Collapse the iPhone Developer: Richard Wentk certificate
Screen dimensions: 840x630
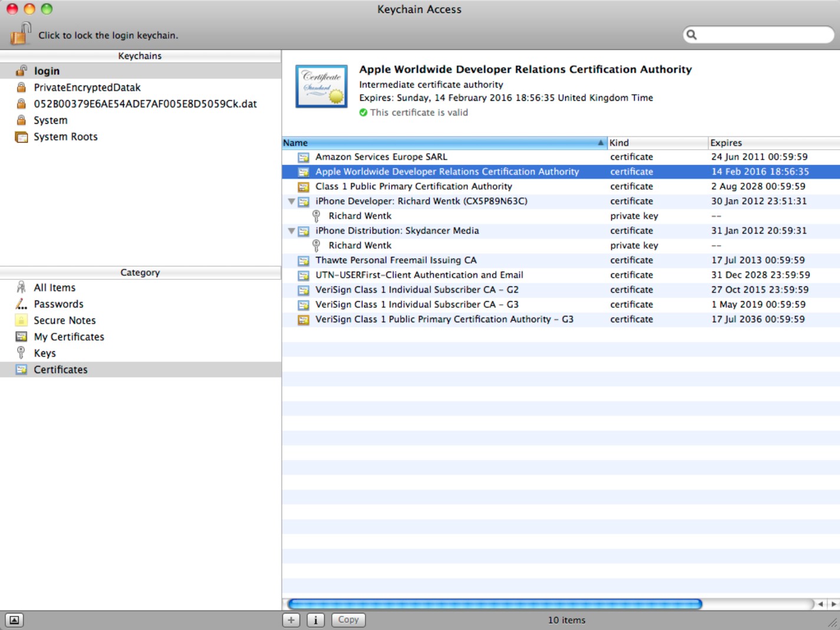click(x=291, y=202)
